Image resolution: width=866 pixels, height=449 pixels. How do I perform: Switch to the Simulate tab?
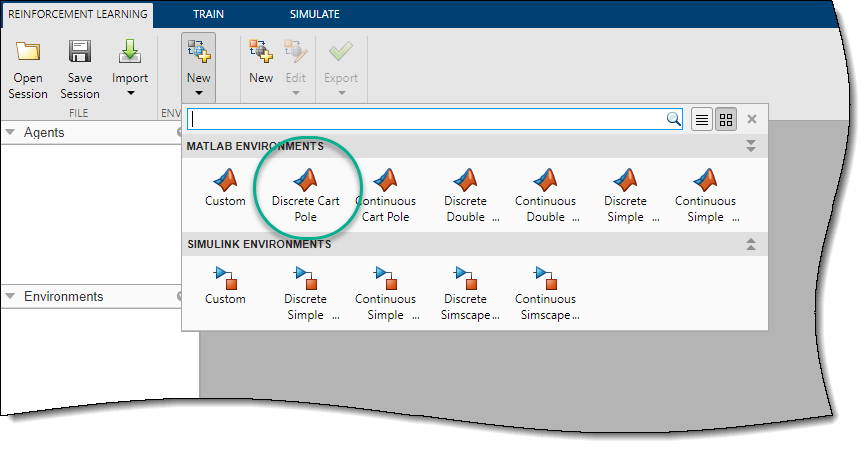point(315,14)
